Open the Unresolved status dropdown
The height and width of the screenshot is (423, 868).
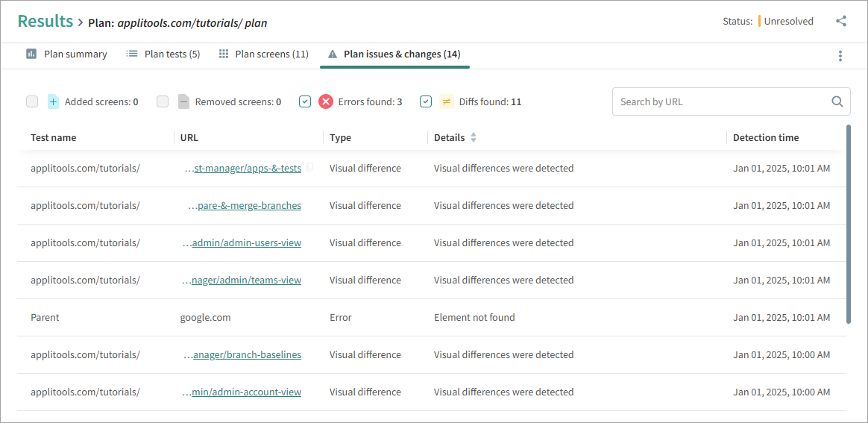(x=787, y=22)
